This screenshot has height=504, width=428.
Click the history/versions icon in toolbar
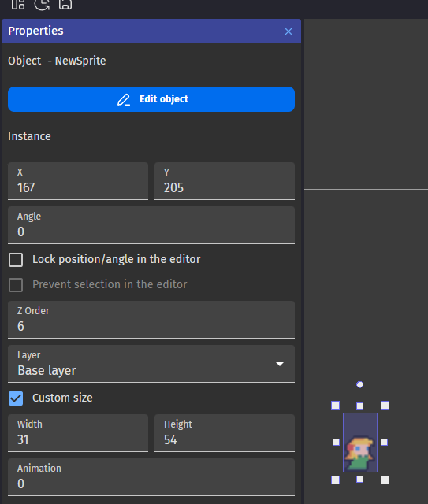(42, 4)
